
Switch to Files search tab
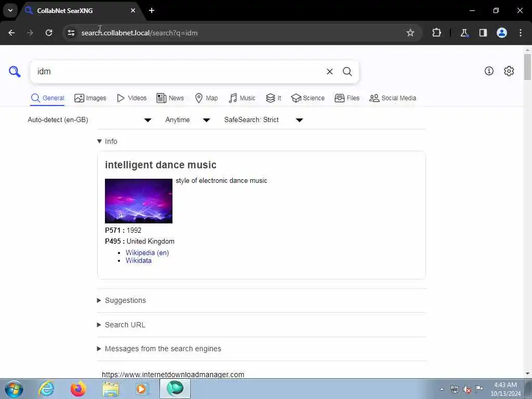click(x=347, y=98)
